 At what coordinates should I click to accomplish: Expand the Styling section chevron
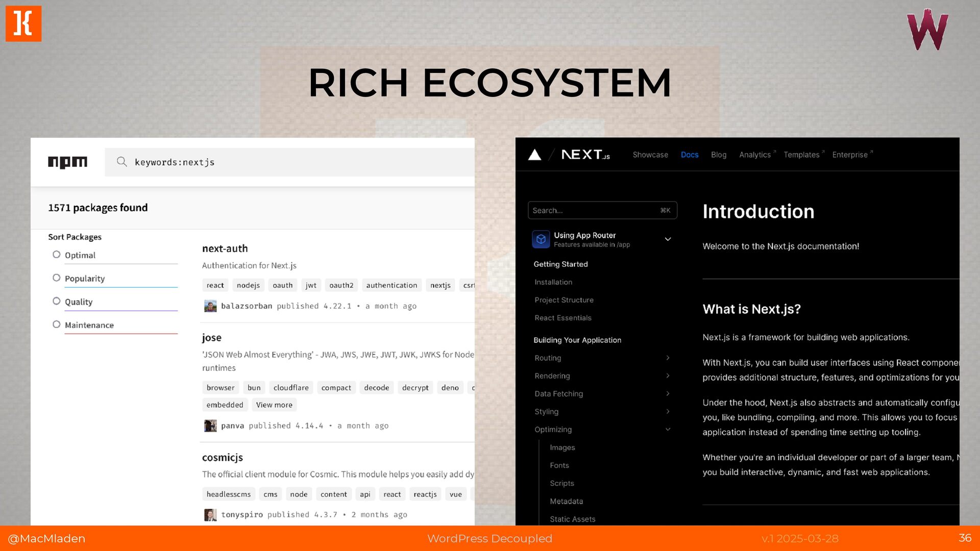tap(668, 411)
